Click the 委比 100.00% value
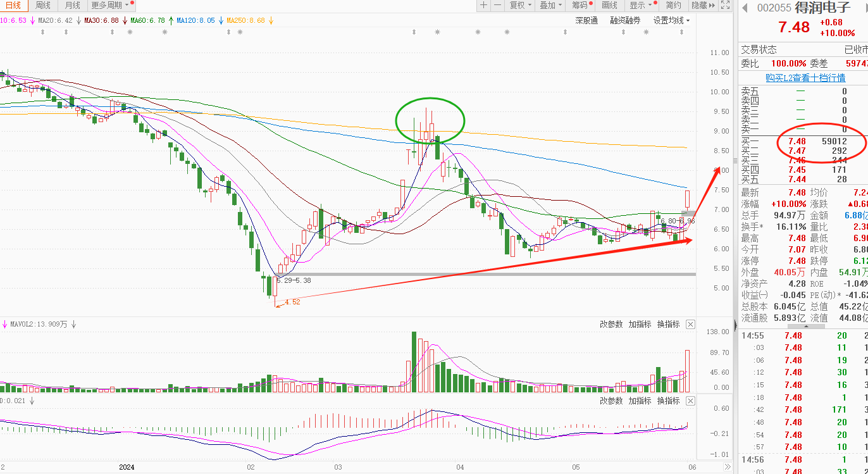The image size is (868, 474). point(788,63)
